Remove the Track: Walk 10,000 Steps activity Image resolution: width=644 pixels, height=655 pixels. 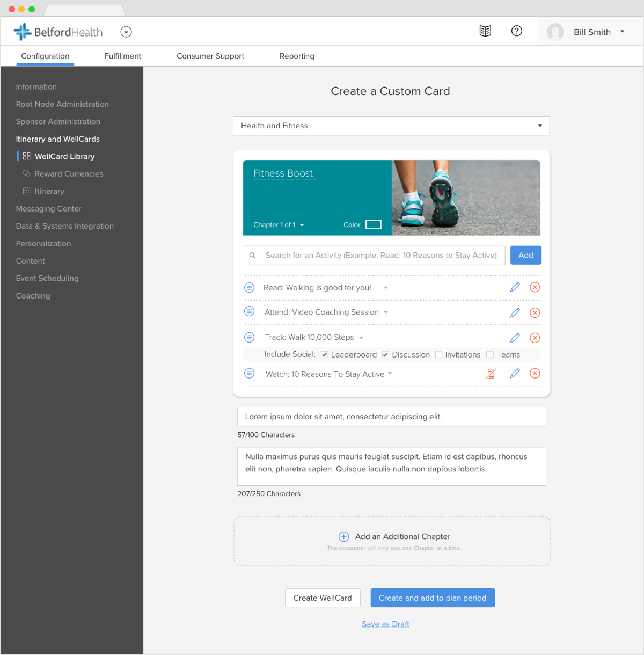(535, 338)
